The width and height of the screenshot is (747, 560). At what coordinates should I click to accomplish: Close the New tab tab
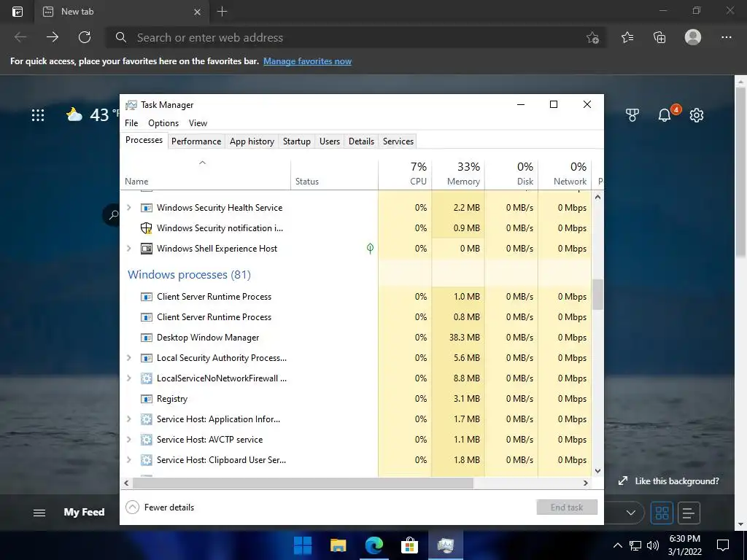197,12
